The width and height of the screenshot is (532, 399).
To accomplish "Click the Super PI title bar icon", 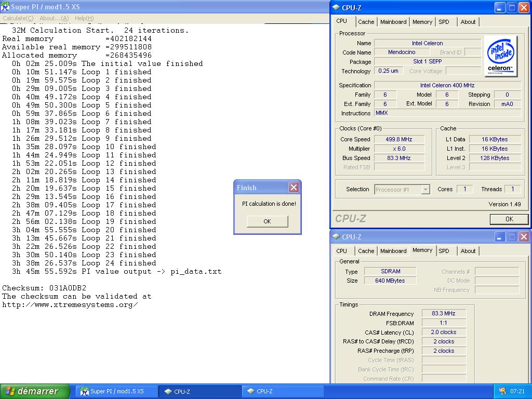I will coord(5,6).
